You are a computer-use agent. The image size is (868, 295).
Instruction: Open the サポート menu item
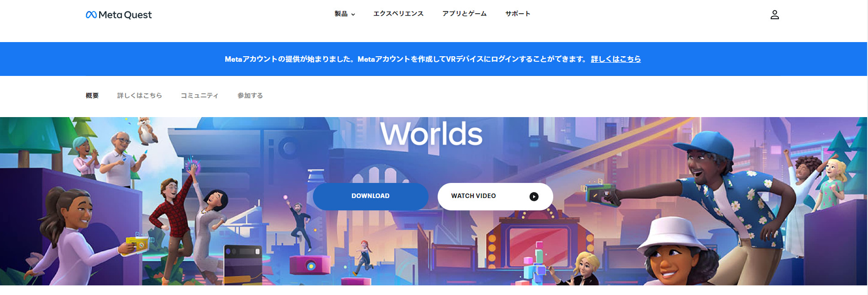518,14
